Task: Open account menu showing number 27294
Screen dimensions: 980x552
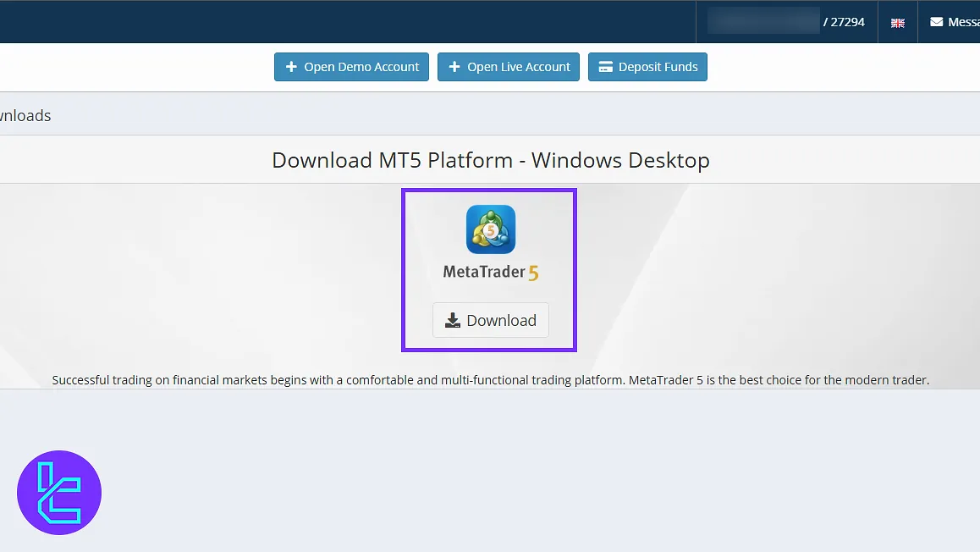Action: coord(846,22)
